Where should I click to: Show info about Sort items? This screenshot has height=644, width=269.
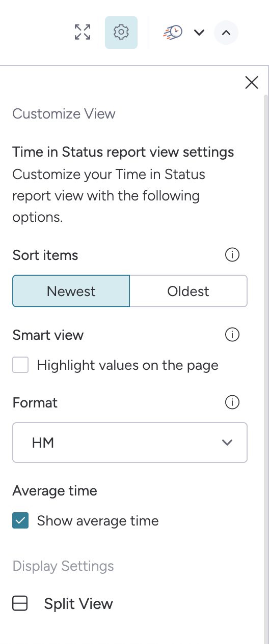[x=232, y=255]
